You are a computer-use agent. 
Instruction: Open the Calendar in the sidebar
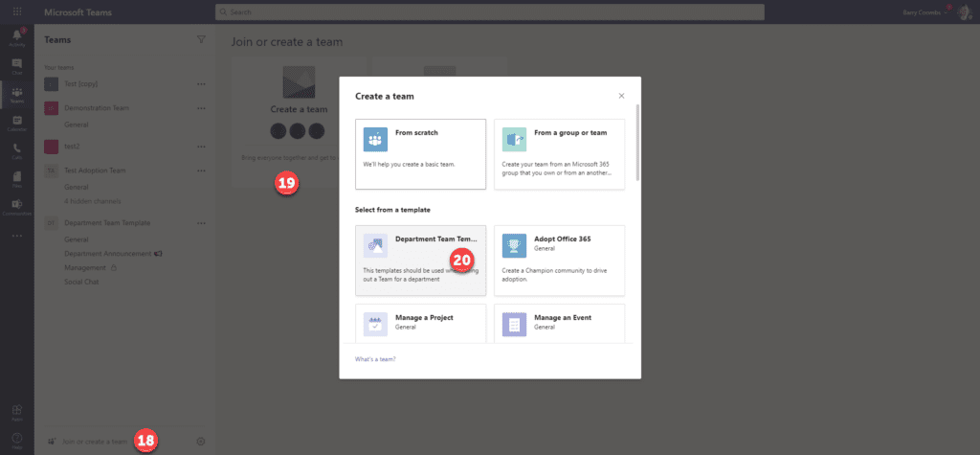17,123
